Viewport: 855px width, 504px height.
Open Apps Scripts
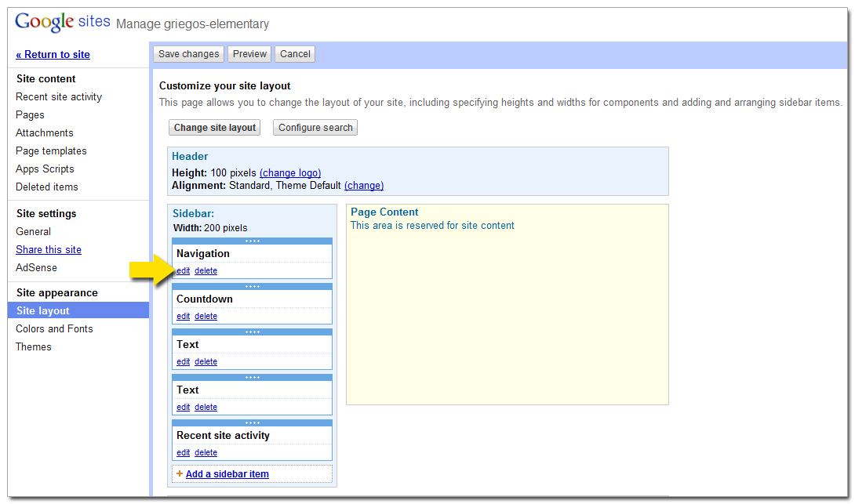tap(45, 169)
